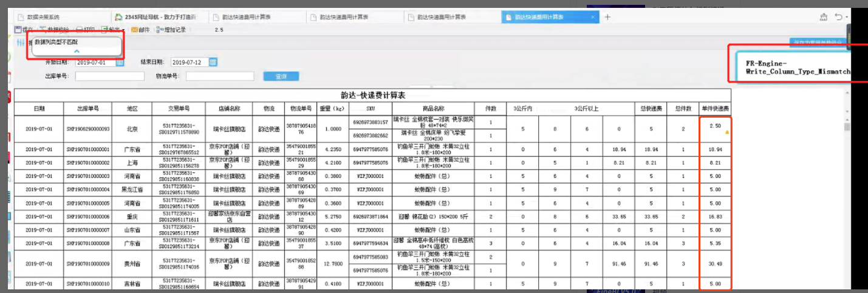
Task: Open calendar picker for 结束日期
Action: point(213,62)
